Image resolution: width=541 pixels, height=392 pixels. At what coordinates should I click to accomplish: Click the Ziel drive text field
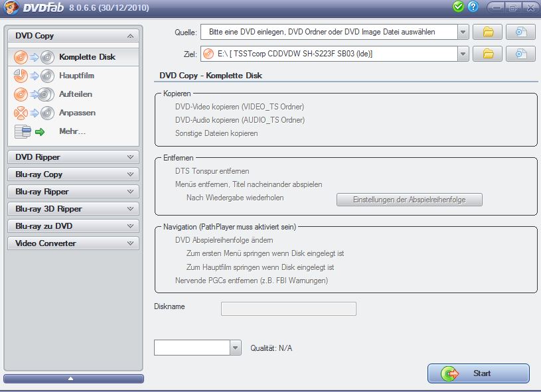329,54
